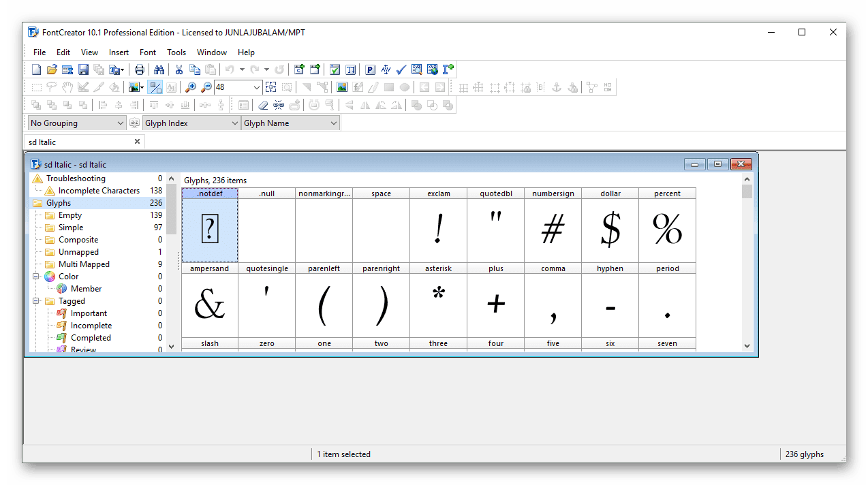Viewport: 868px width, 485px height.
Task: Select the Cut icon on the toolbar
Action: [x=179, y=69]
